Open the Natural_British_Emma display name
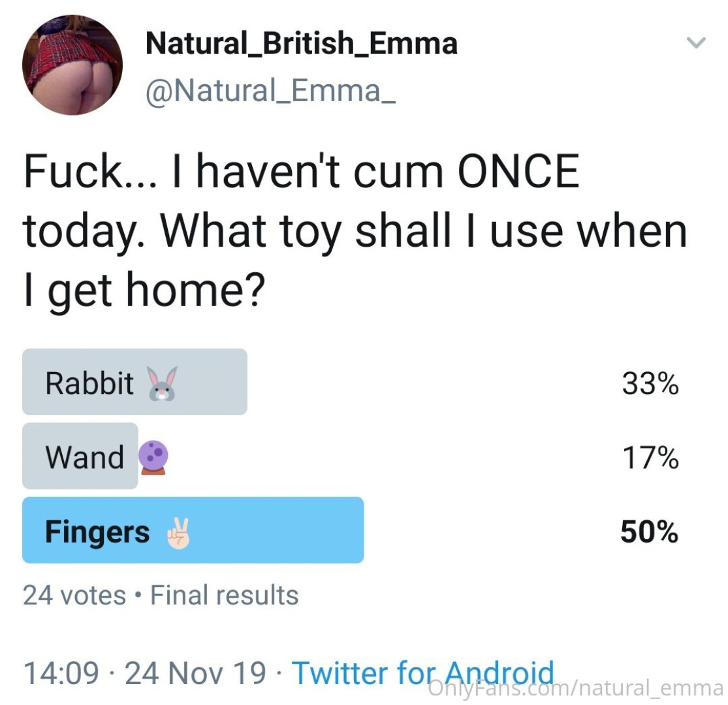Screen dimensions: 728x705 click(x=301, y=44)
